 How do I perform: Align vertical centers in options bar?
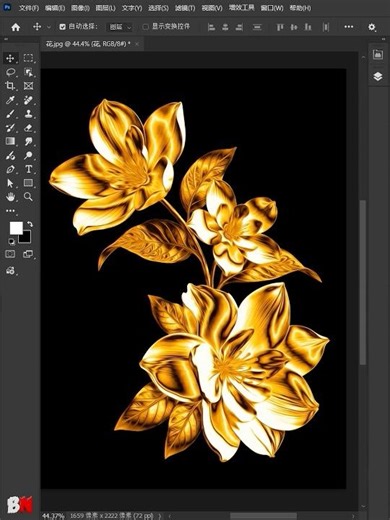click(294, 27)
